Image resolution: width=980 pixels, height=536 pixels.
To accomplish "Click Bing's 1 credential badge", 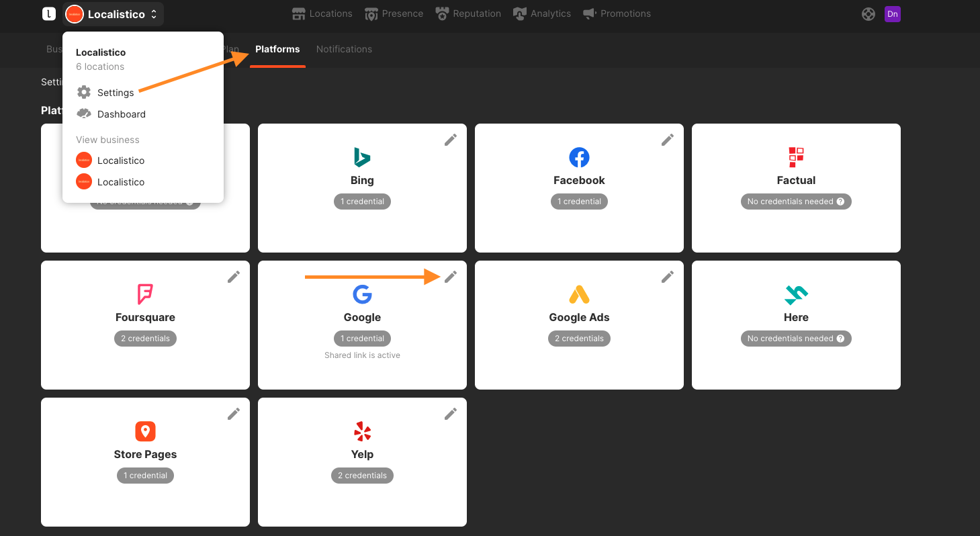I will click(362, 202).
